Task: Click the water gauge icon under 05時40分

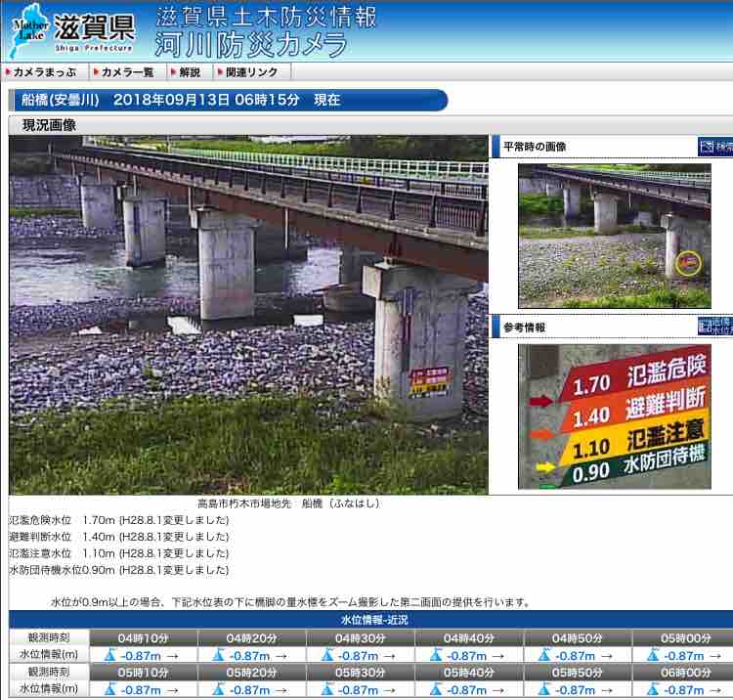Action: [x=436, y=689]
